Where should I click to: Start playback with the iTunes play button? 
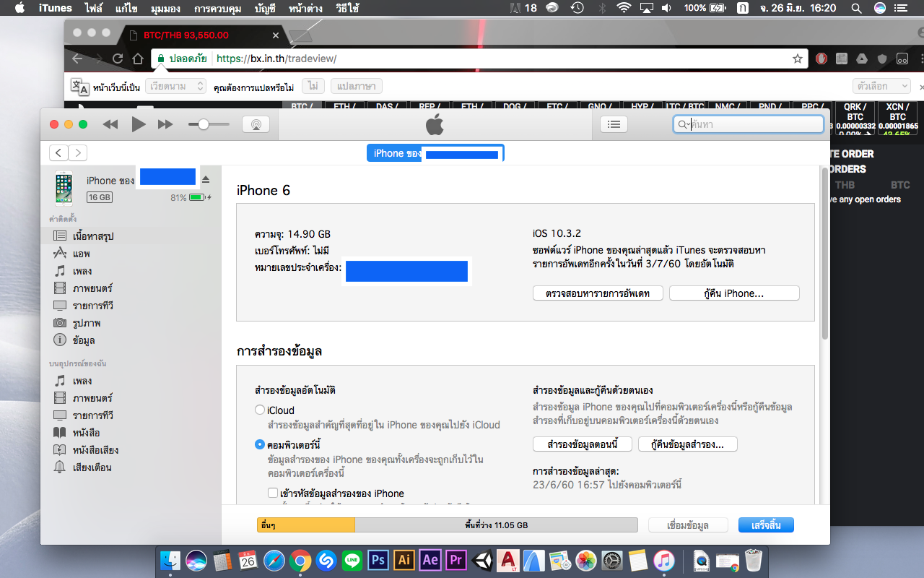point(139,124)
